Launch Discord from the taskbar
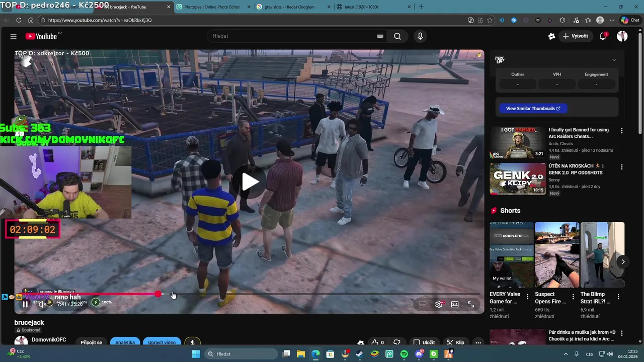 point(419,354)
